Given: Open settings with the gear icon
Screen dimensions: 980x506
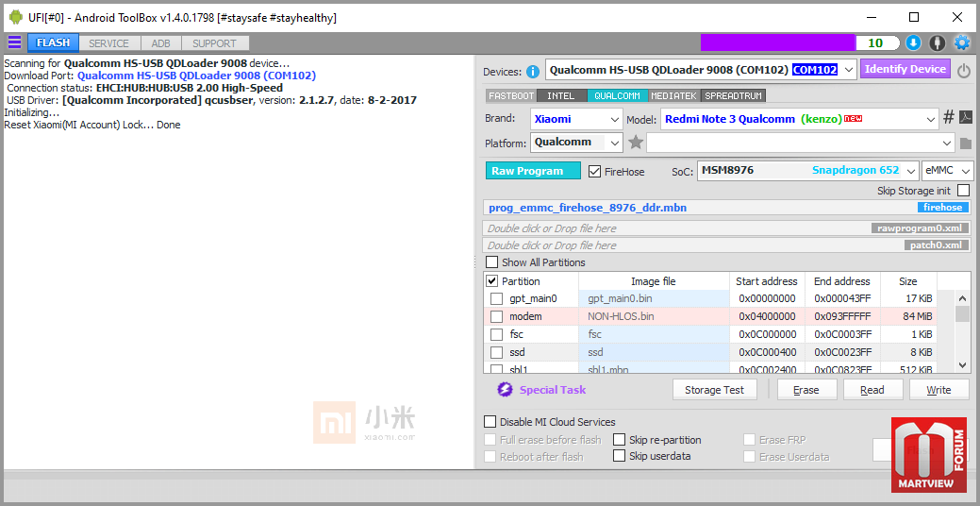Looking at the screenshot, I should tap(962, 42).
